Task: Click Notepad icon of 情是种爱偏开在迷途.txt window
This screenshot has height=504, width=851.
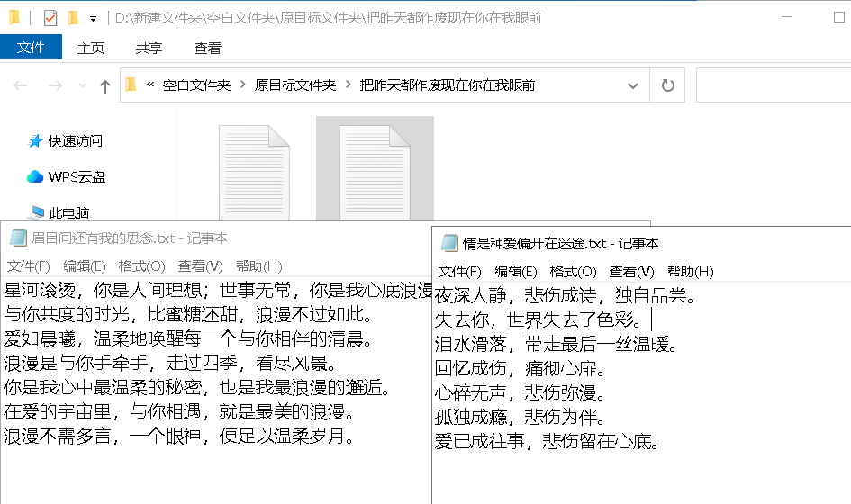Action: pos(450,243)
